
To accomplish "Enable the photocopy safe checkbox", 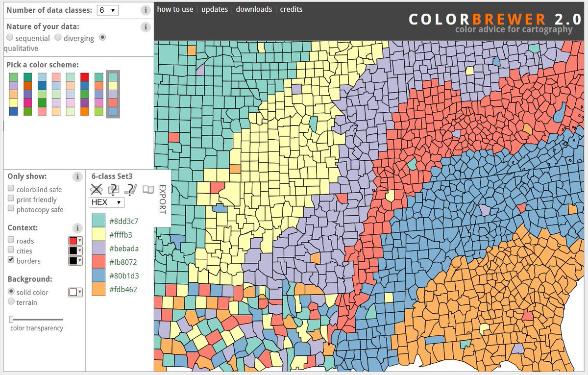I will [x=11, y=209].
